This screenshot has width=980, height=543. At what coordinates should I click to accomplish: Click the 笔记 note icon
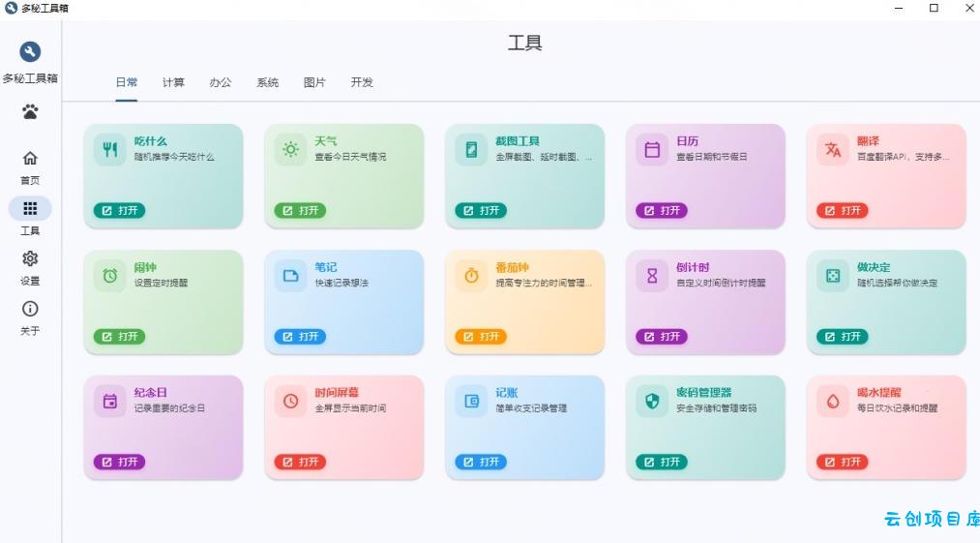[x=290, y=276]
